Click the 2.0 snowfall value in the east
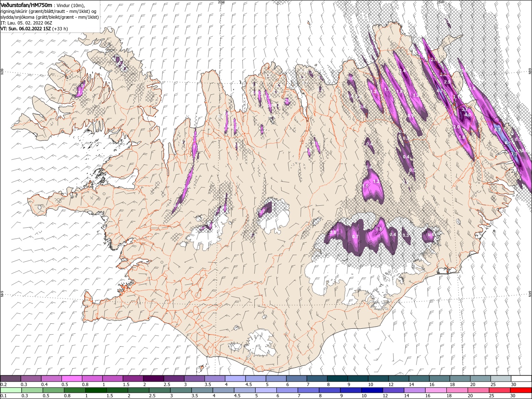This screenshot has width=532, height=399. 456,127
